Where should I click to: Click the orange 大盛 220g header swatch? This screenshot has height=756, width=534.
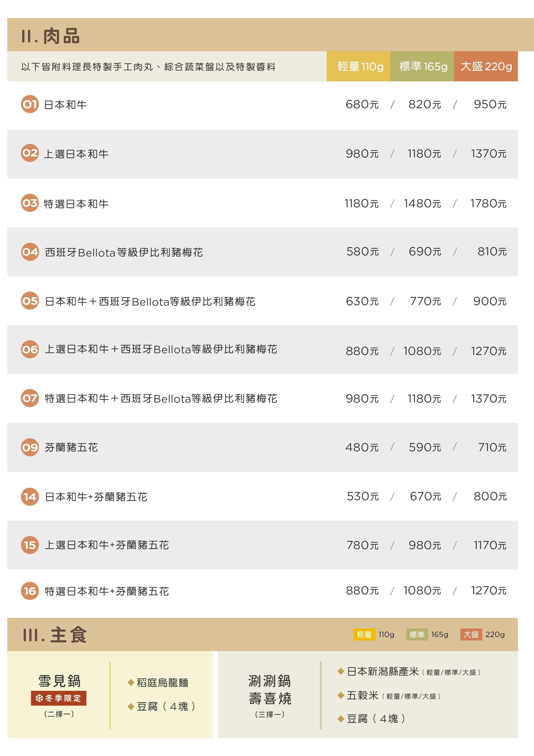486,67
